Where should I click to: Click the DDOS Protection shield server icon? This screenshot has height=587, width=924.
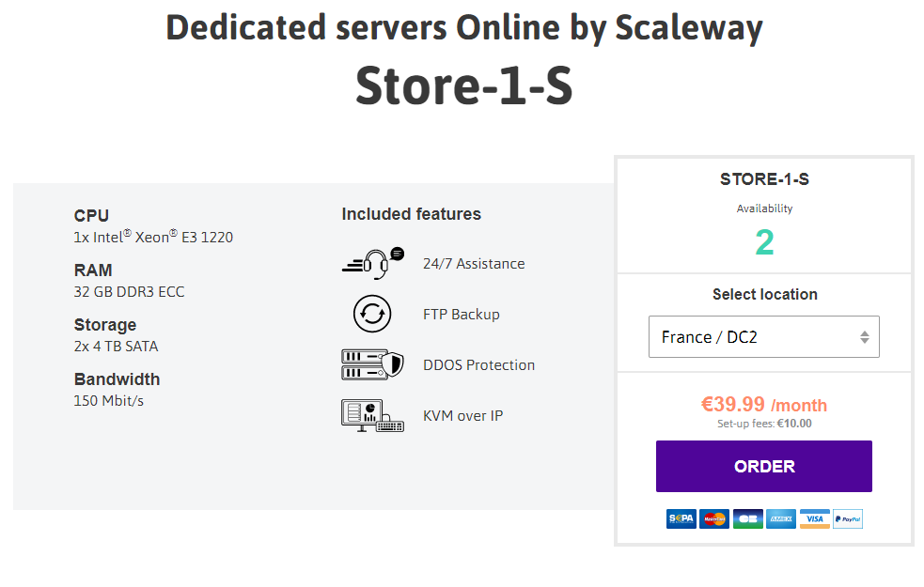(372, 364)
